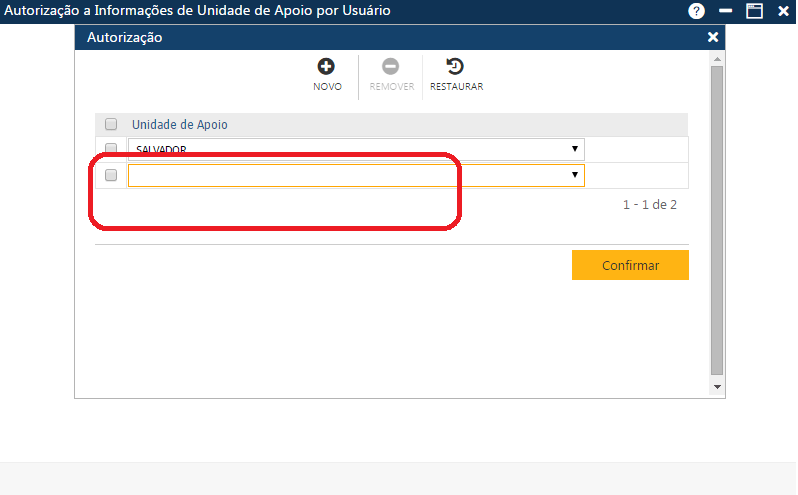Click the NOVO plus icon
Image resolution: width=798 pixels, height=495 pixels.
coord(326,67)
